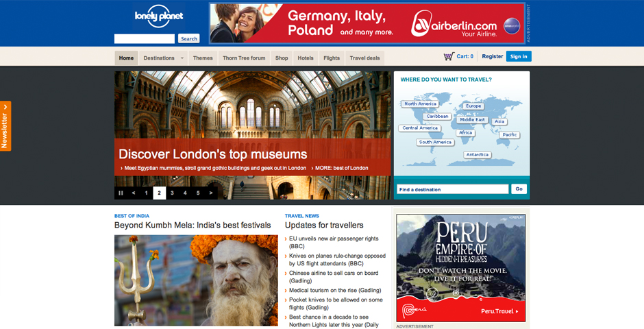
Task: Click the Replay link on Peru ad
Action: pyautogui.click(x=517, y=217)
